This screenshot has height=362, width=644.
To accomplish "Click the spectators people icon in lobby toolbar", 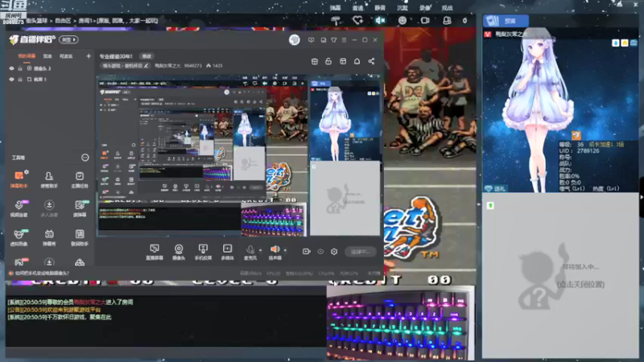I will pos(447,20).
